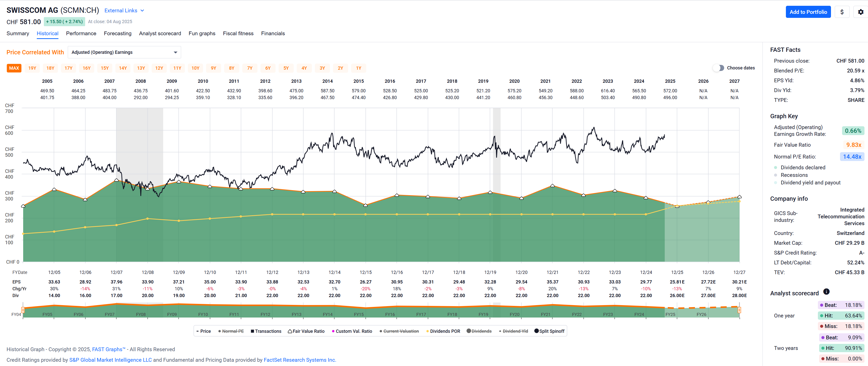This screenshot has height=366, width=868.
Task: Click the 12/15 Chg/Yr value -20%
Action: click(365, 289)
